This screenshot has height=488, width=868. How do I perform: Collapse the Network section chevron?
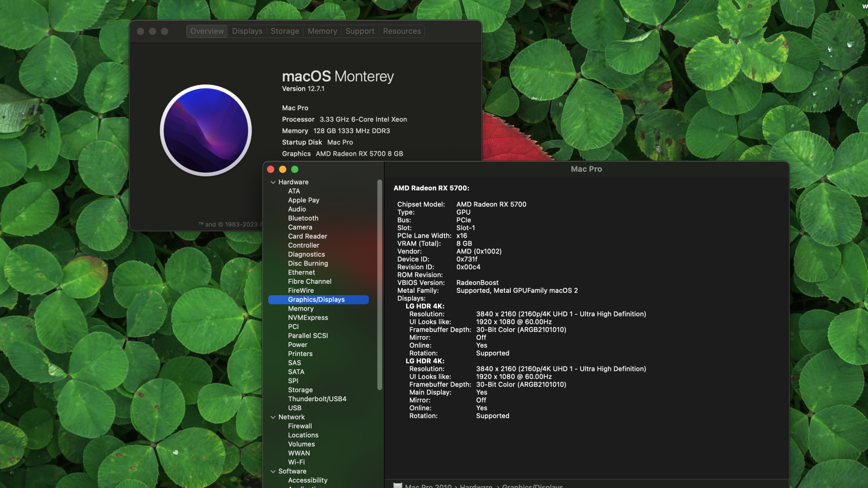(273, 417)
